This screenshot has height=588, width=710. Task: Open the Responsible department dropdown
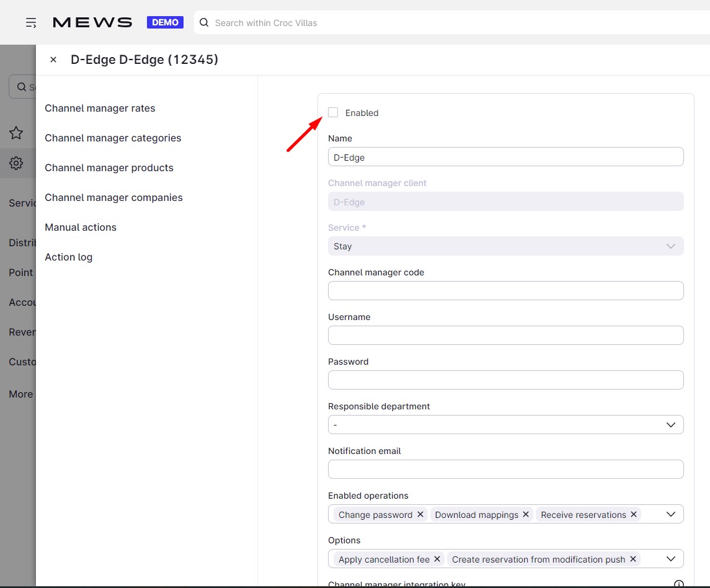click(x=506, y=424)
